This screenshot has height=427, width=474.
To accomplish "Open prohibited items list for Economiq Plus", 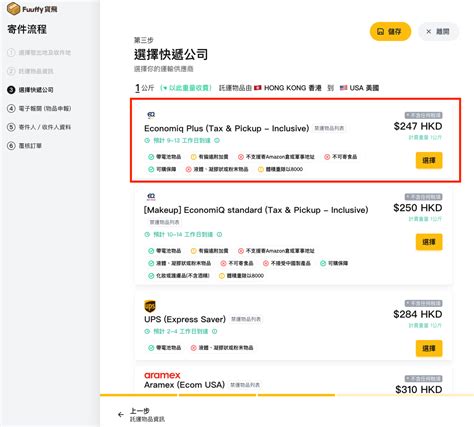I will point(329,128).
